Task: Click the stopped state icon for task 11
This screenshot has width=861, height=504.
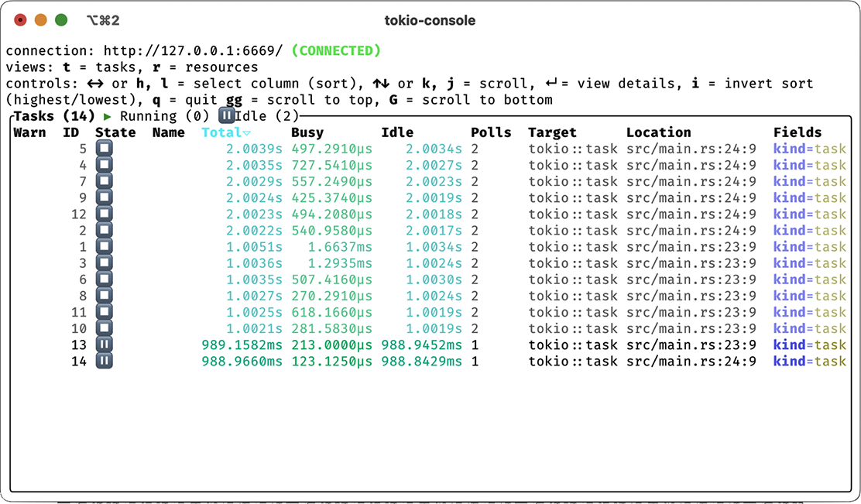Action: click(x=105, y=312)
